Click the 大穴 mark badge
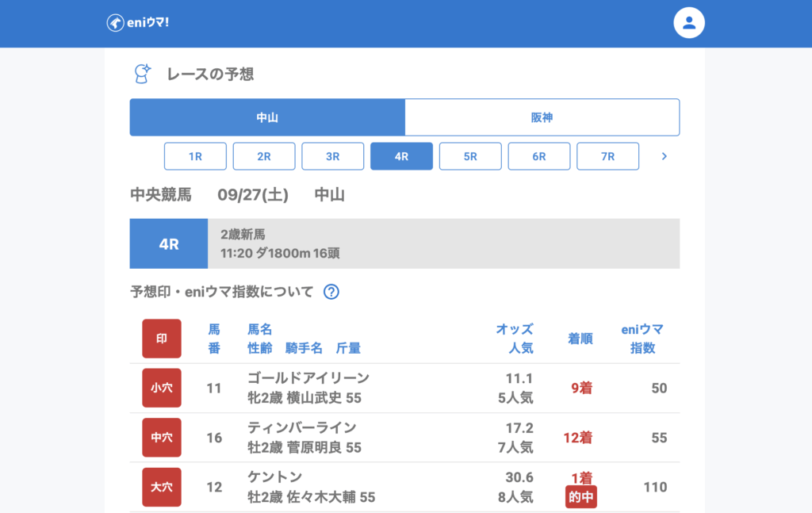Image resolution: width=812 pixels, height=513 pixels. coord(162,487)
